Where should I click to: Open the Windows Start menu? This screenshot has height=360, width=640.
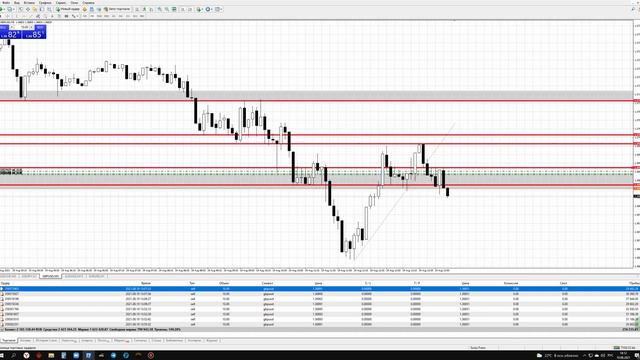click(x=2, y=356)
